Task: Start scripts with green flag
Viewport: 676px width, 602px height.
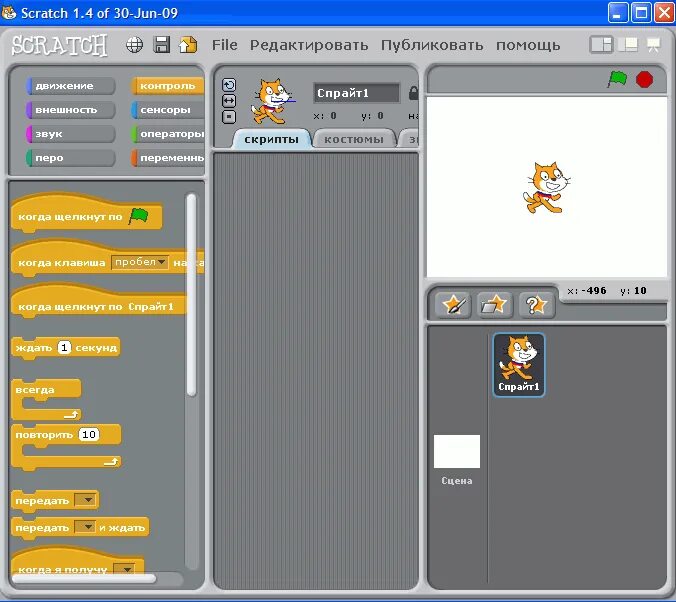Action: pos(617,79)
